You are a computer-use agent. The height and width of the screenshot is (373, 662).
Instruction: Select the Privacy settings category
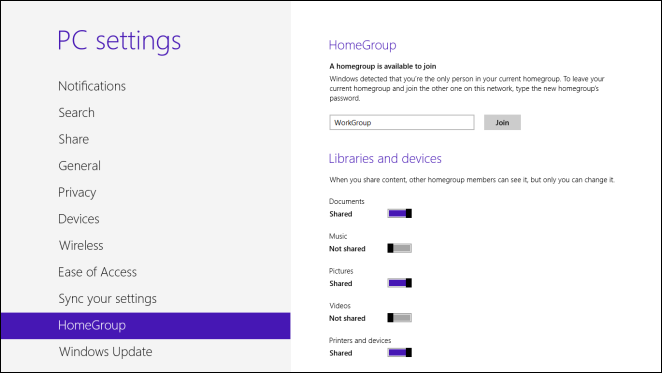pos(77,193)
